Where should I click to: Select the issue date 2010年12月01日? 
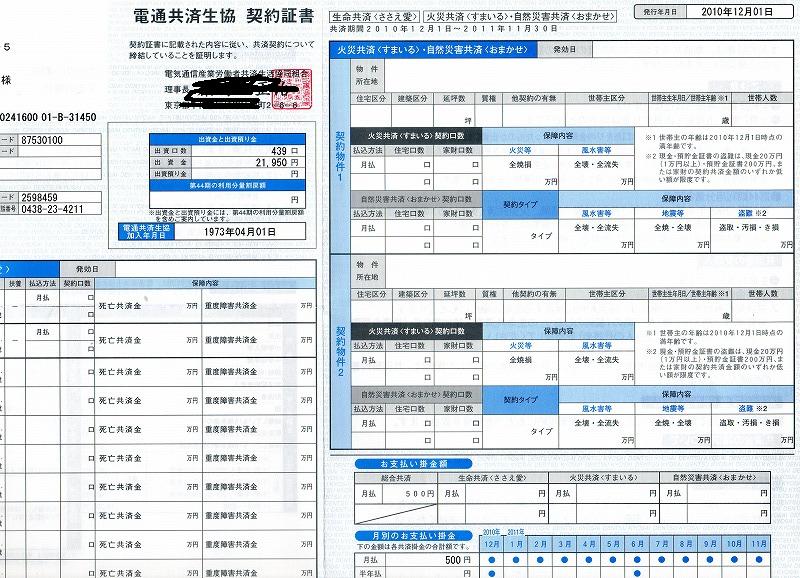[737, 11]
